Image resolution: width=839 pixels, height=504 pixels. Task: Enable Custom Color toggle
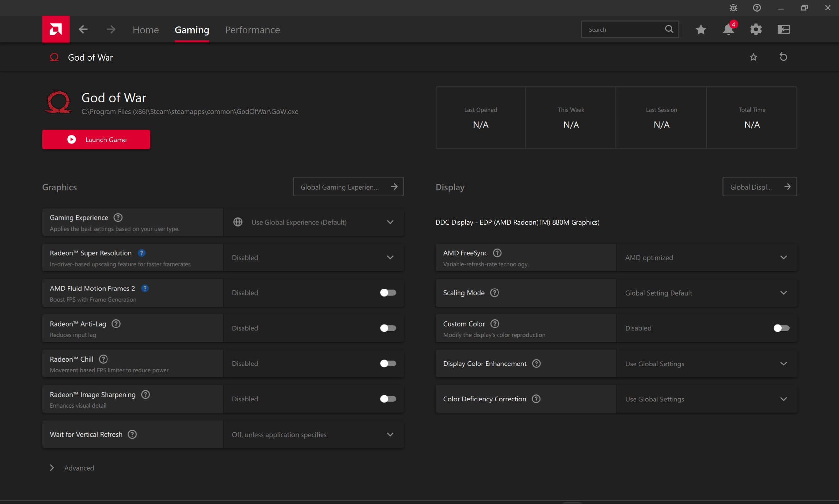click(781, 328)
